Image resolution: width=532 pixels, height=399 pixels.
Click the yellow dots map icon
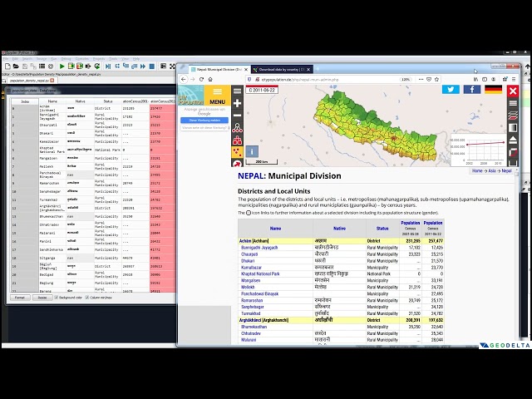point(237,151)
